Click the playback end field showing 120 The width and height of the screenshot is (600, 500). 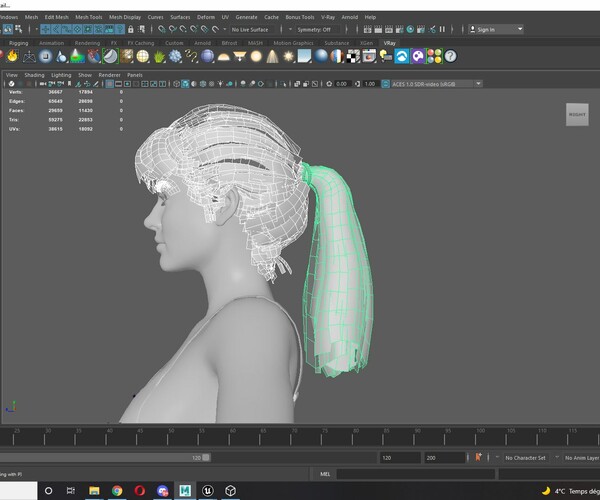(400, 458)
